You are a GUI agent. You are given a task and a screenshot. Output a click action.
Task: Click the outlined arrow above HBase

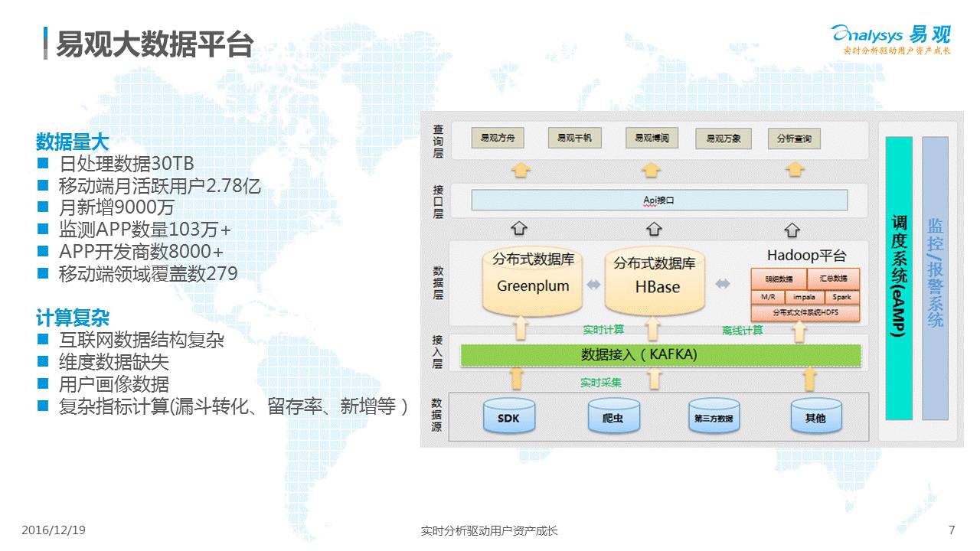coord(654,228)
